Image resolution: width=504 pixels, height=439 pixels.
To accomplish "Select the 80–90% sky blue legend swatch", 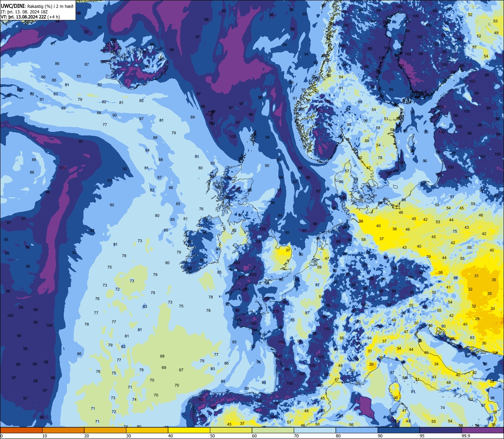I will [357, 430].
